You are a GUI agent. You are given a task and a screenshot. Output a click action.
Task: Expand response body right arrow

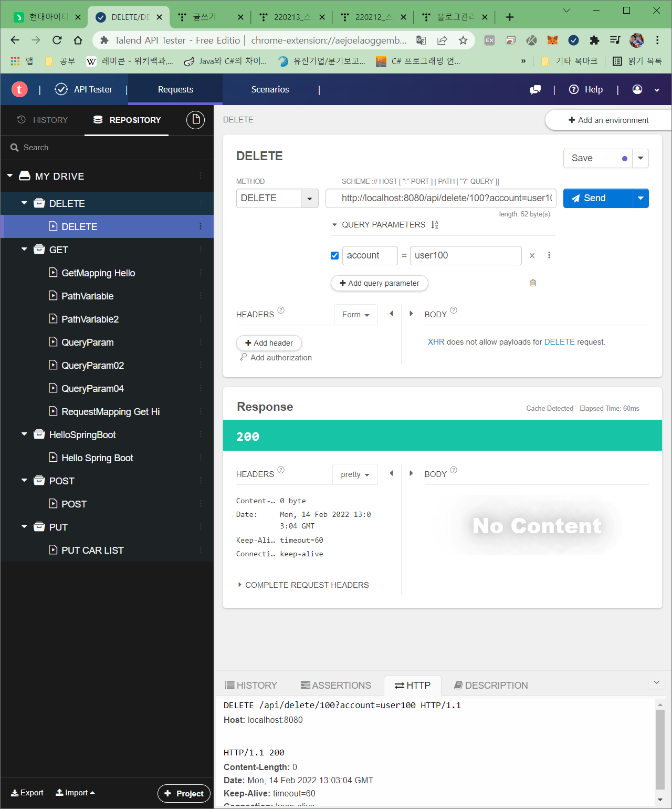[411, 473]
